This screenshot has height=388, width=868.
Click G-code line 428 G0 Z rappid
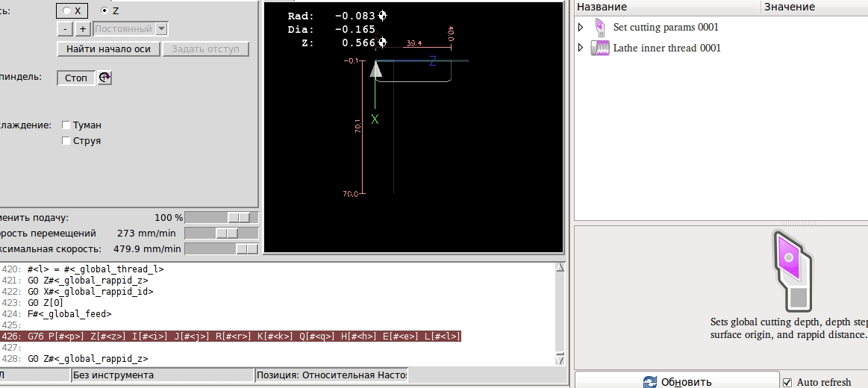pos(87,359)
